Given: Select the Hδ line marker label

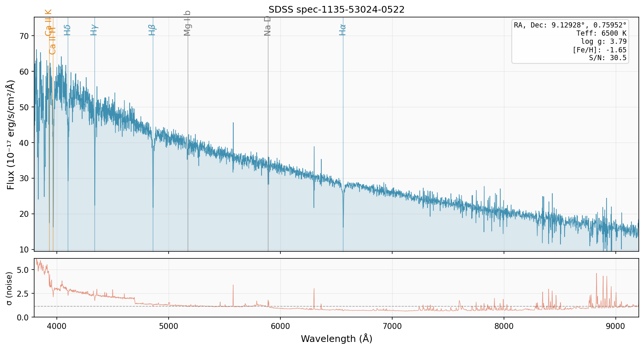Looking at the screenshot, I should 67,30.
